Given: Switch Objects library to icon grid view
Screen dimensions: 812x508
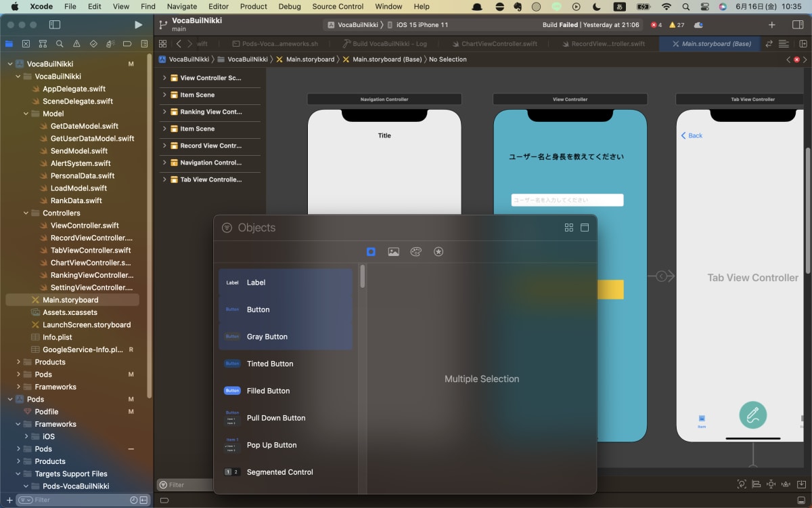Looking at the screenshot, I should point(569,228).
